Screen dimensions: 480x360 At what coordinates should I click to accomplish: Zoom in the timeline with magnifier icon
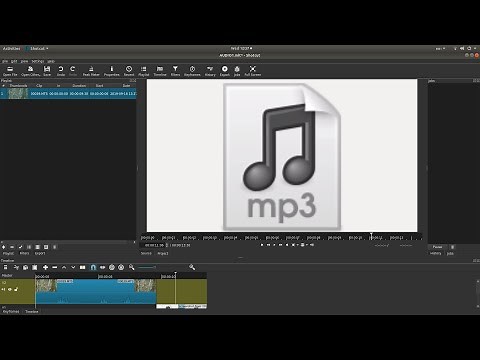(x=192, y=267)
